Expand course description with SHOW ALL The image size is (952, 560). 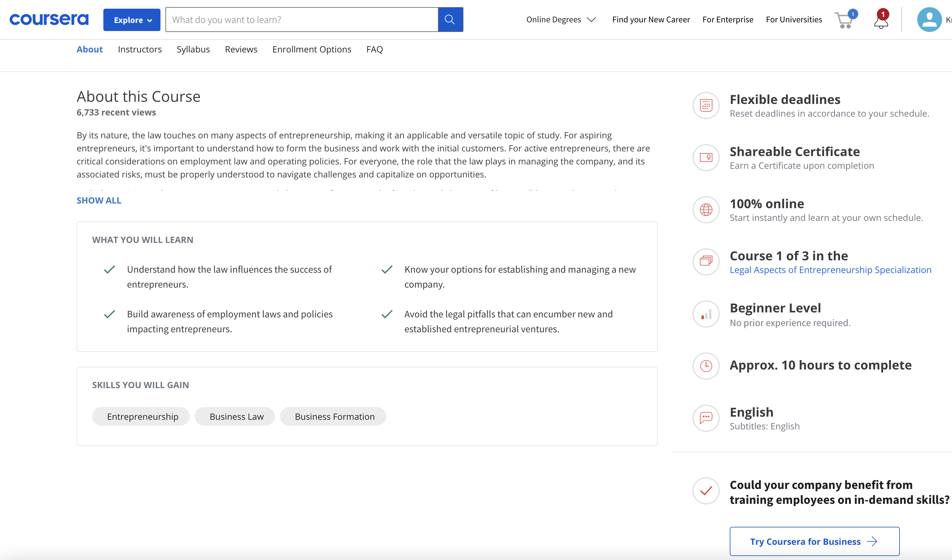click(99, 200)
